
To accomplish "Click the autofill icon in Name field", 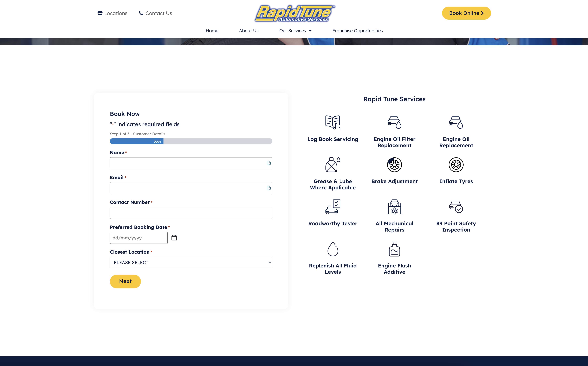I will point(269,163).
